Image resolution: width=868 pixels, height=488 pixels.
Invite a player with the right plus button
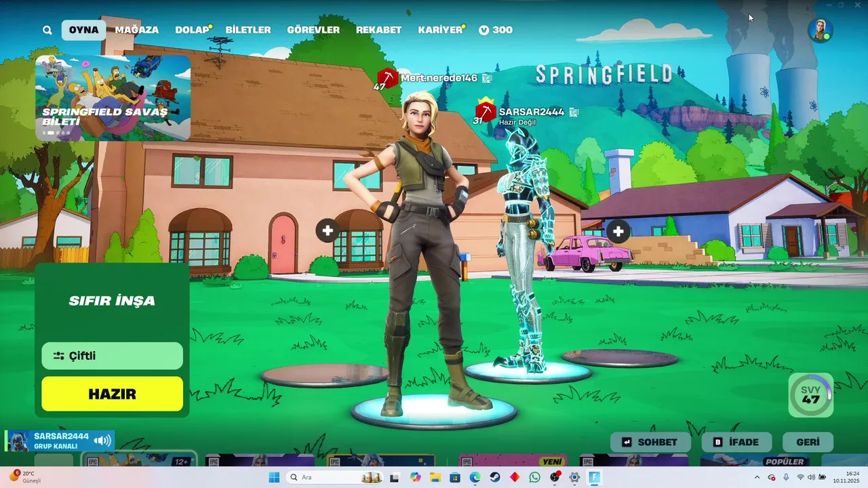tap(618, 231)
